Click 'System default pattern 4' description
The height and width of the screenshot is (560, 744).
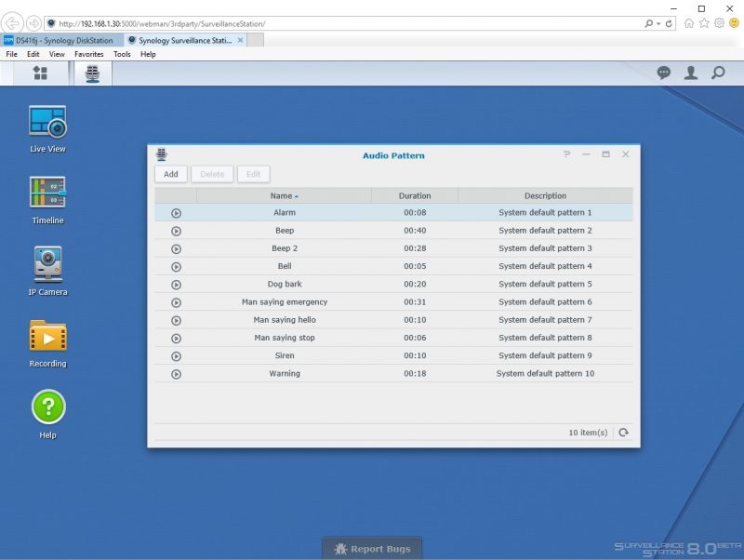[545, 266]
